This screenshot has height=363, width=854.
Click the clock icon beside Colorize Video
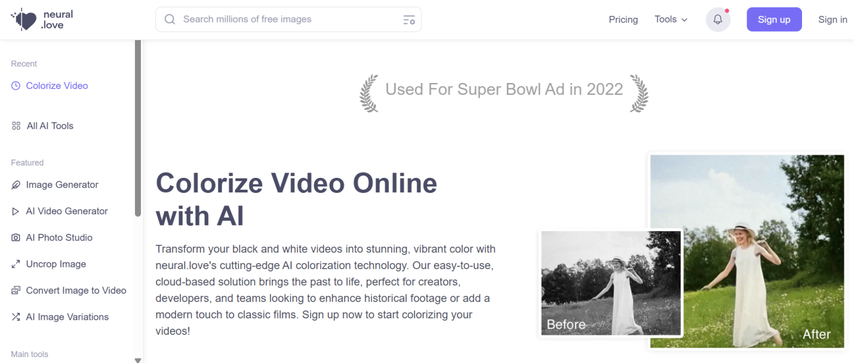[16, 86]
